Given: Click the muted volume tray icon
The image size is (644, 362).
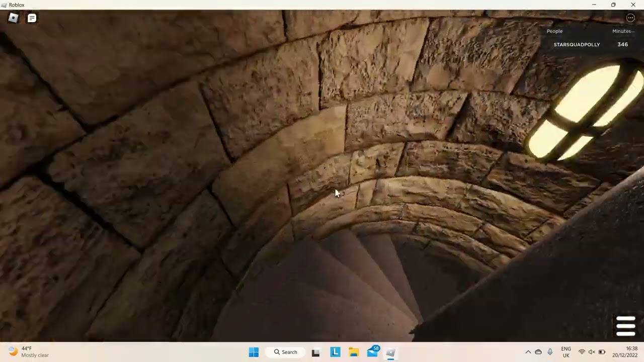Looking at the screenshot, I should pyautogui.click(x=592, y=352).
